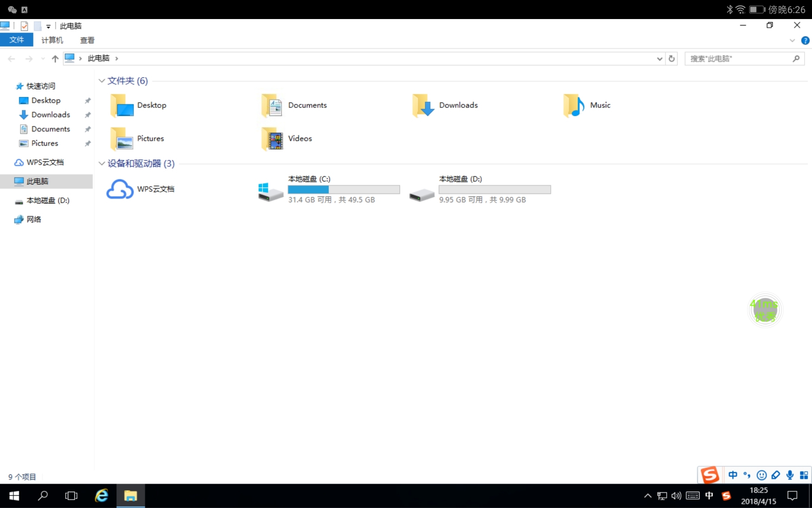
Task: Click the D: drive usage bar
Action: click(495, 190)
